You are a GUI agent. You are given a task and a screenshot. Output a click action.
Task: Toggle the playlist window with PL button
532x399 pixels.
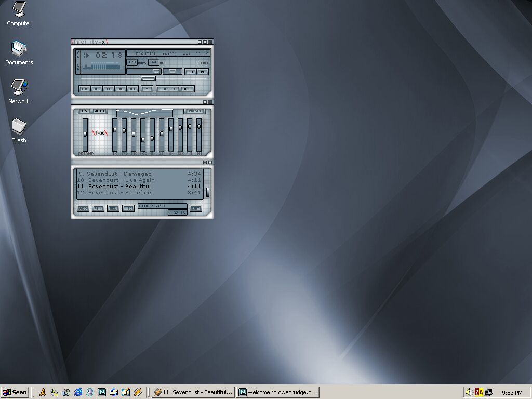pos(203,72)
